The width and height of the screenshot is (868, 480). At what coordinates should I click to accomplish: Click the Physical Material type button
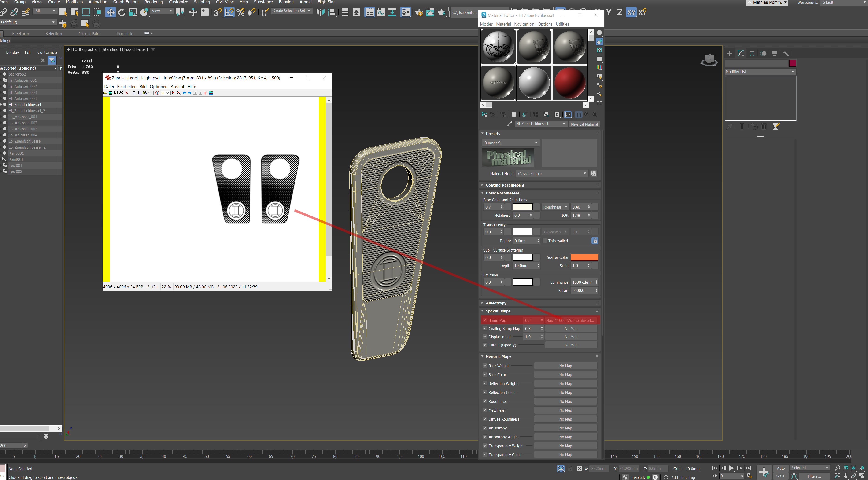585,124
